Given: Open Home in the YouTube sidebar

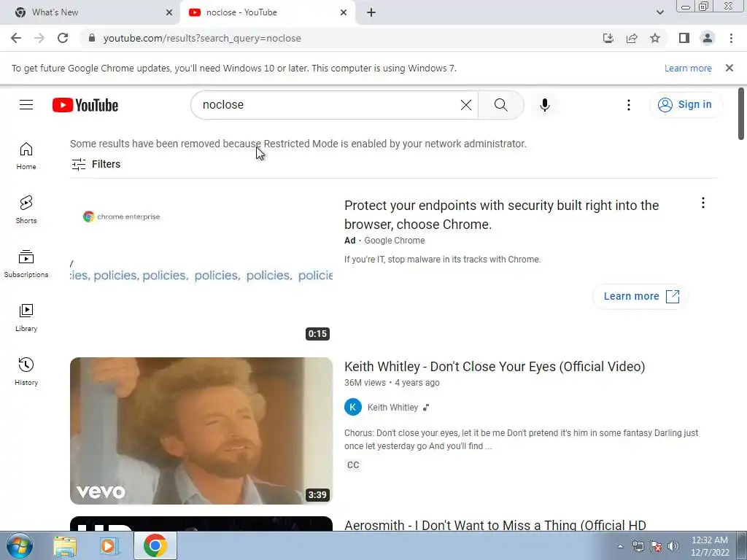Looking at the screenshot, I should click(26, 156).
